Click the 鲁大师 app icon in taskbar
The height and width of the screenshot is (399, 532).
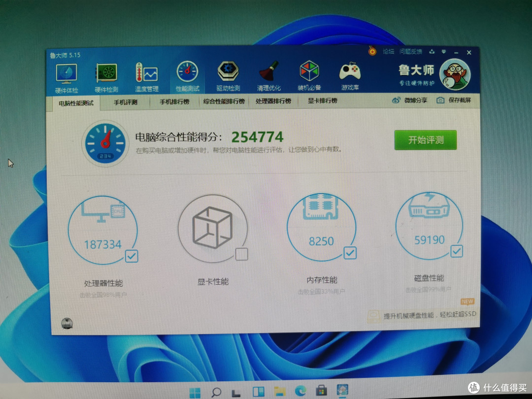(x=342, y=390)
